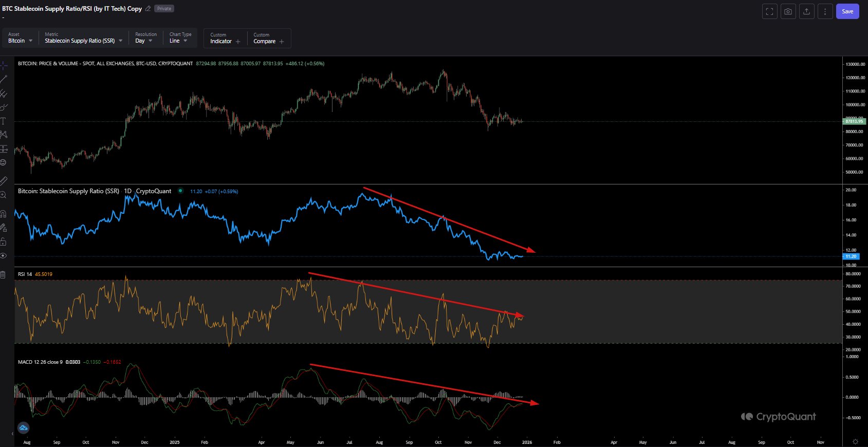Image resolution: width=868 pixels, height=447 pixels.
Task: Toggle stay in drawing mode
Action: pos(4,228)
